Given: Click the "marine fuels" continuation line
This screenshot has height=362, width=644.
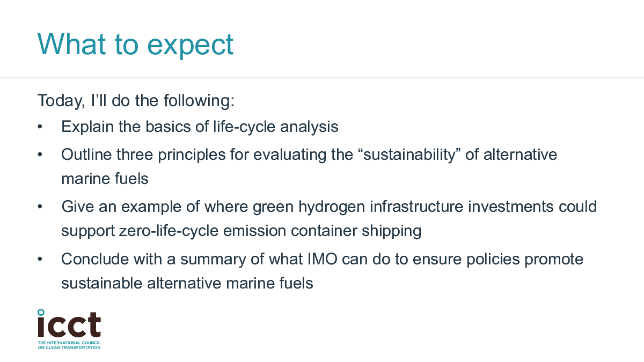Looking at the screenshot, I should pos(105,179).
